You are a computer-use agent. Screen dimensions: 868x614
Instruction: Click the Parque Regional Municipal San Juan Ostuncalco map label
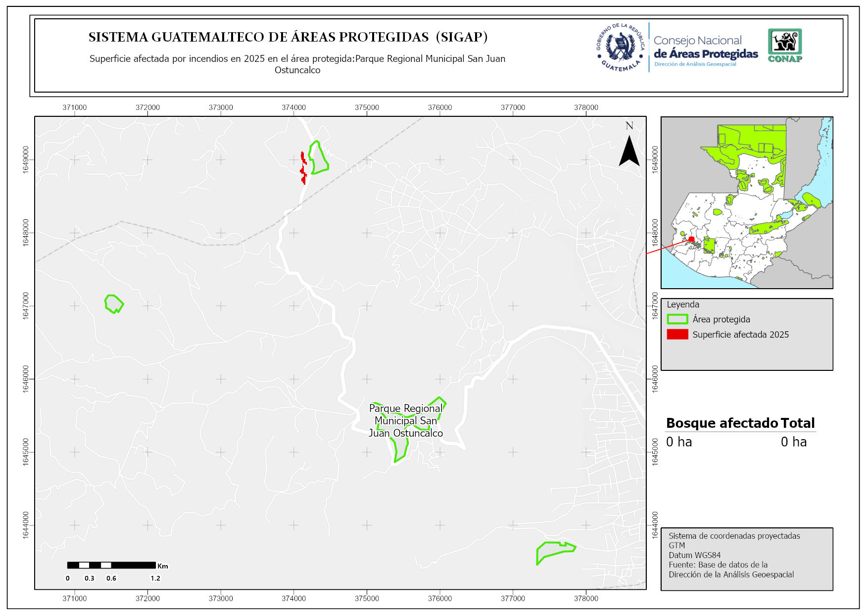pyautogui.click(x=406, y=420)
